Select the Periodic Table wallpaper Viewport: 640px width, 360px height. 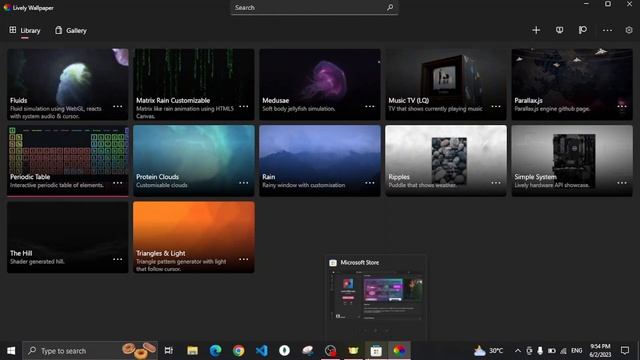[68, 160]
